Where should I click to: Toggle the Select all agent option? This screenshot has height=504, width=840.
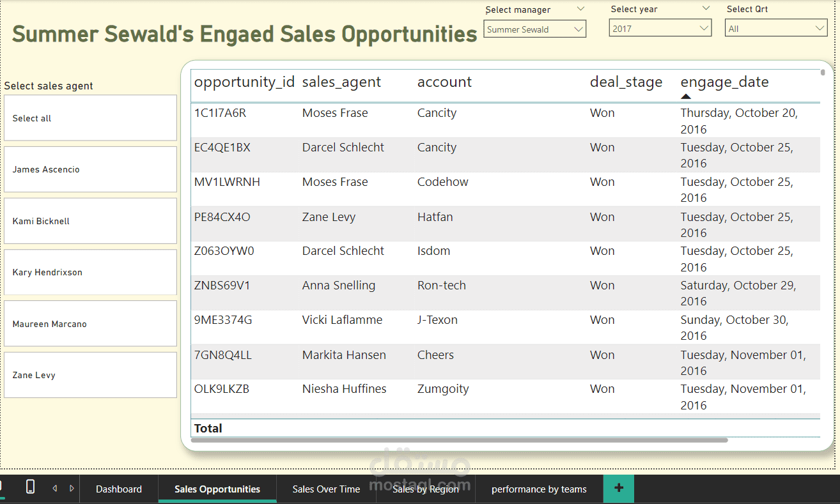tap(90, 118)
